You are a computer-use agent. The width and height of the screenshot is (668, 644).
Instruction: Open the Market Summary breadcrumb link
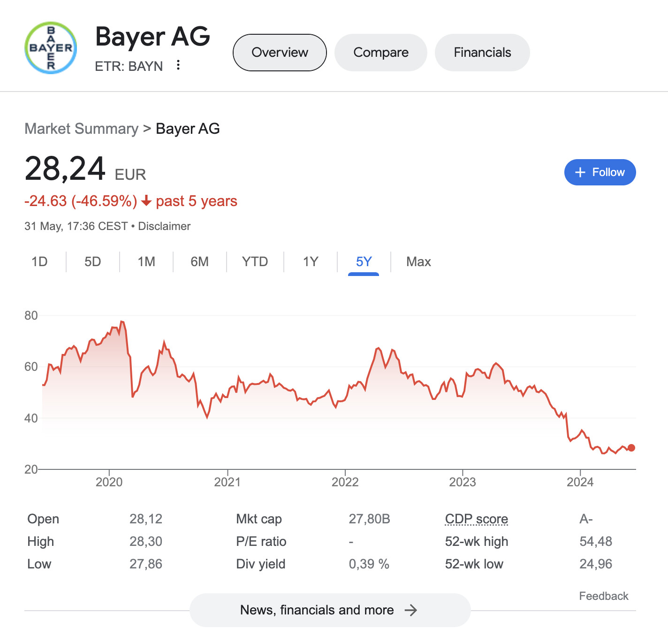[x=81, y=129]
